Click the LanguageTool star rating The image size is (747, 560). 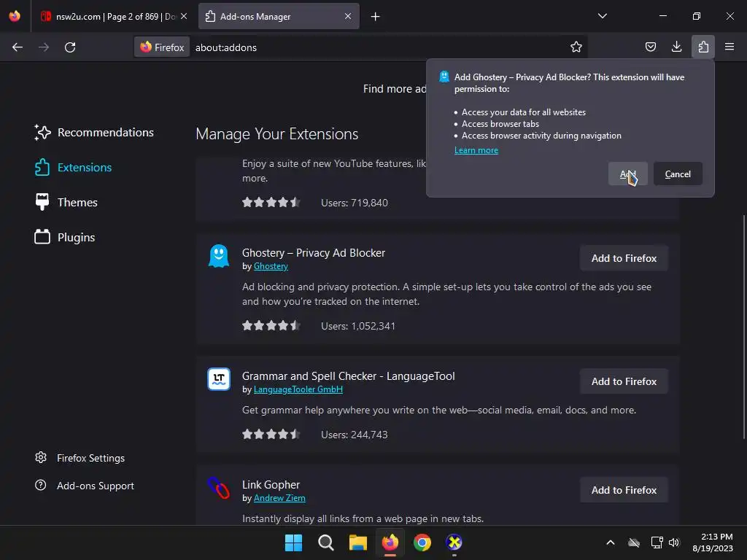tap(271, 435)
